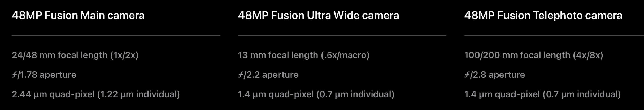Click the Telephoto camera's quad-pixel size line
The width and height of the screenshot is (644, 110).
coord(542,94)
